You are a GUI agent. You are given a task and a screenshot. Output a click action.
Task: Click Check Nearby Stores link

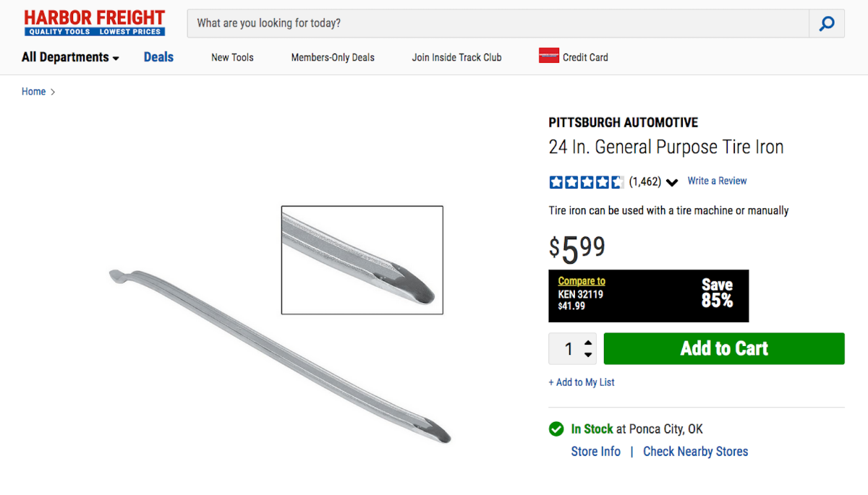tap(695, 452)
